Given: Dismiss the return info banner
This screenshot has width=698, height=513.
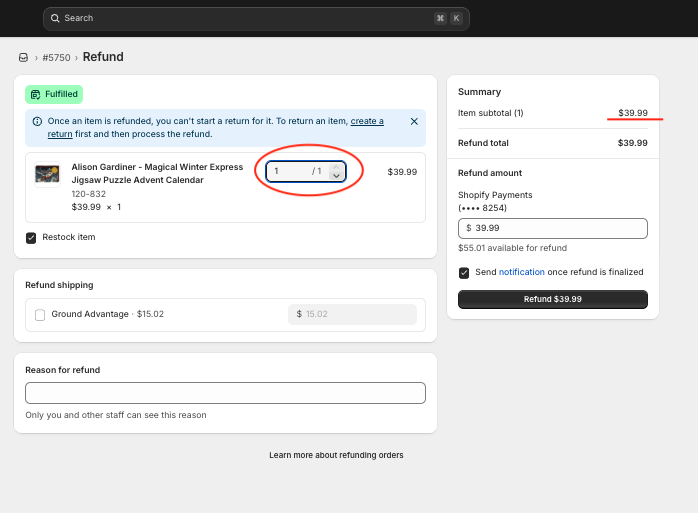Looking at the screenshot, I should [x=414, y=121].
